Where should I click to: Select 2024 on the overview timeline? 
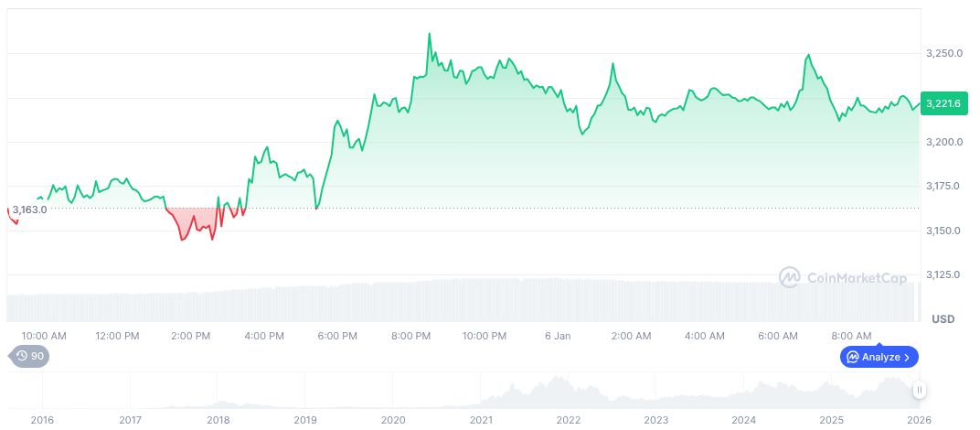click(x=744, y=420)
